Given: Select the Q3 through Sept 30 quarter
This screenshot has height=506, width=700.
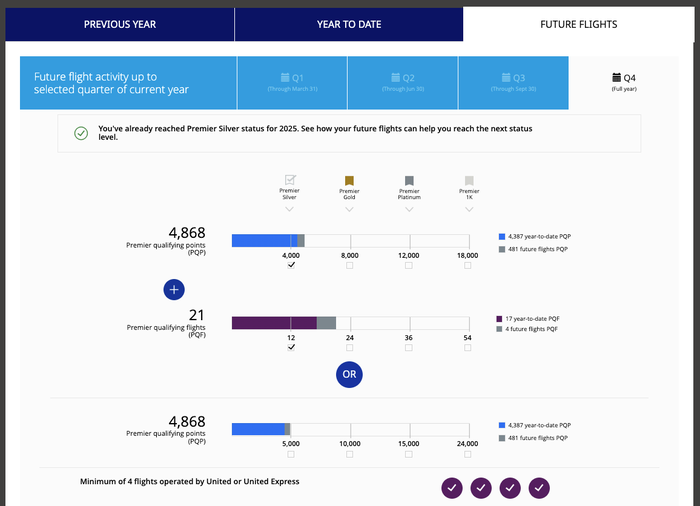Looking at the screenshot, I should (513, 83).
